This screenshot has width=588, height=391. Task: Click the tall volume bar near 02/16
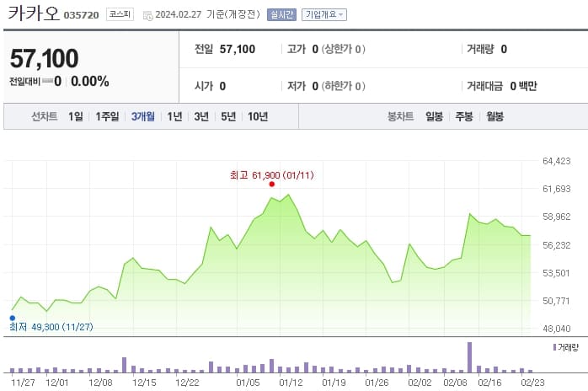(x=469, y=357)
